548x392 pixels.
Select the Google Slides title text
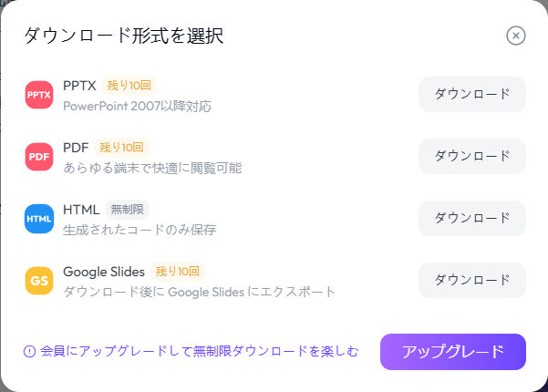[104, 272]
